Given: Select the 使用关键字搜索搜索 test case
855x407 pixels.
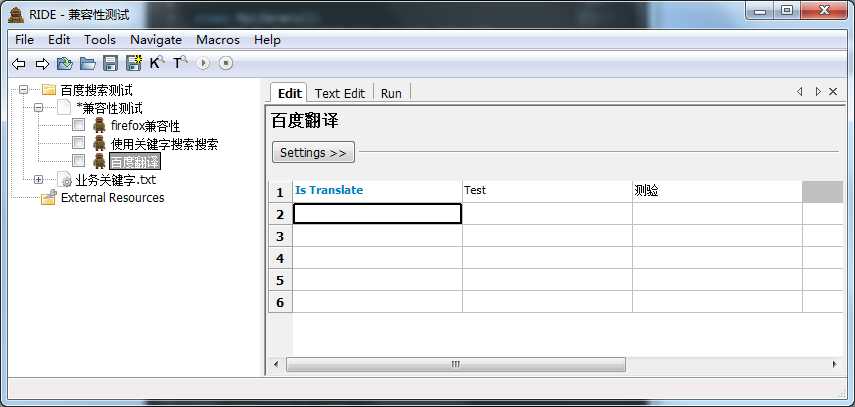Looking at the screenshot, I should 164,143.
